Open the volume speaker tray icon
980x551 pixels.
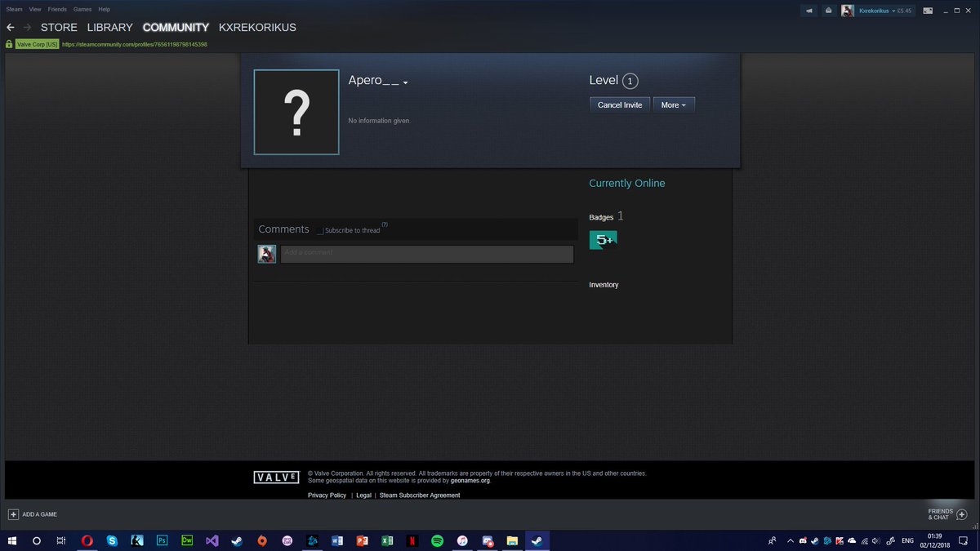pos(875,540)
